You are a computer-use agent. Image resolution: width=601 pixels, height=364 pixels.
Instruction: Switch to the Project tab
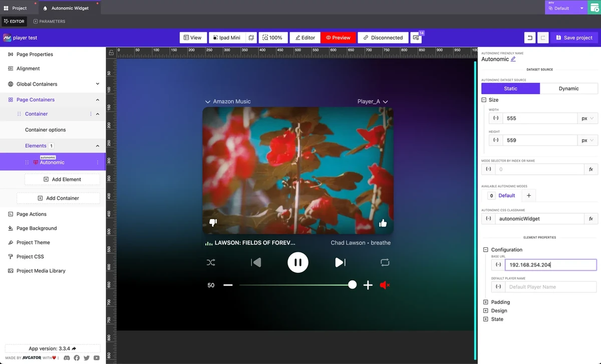tap(18, 8)
